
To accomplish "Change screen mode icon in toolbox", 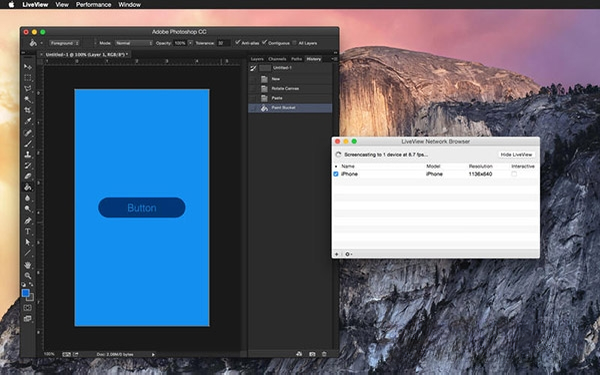I will pos(28,318).
